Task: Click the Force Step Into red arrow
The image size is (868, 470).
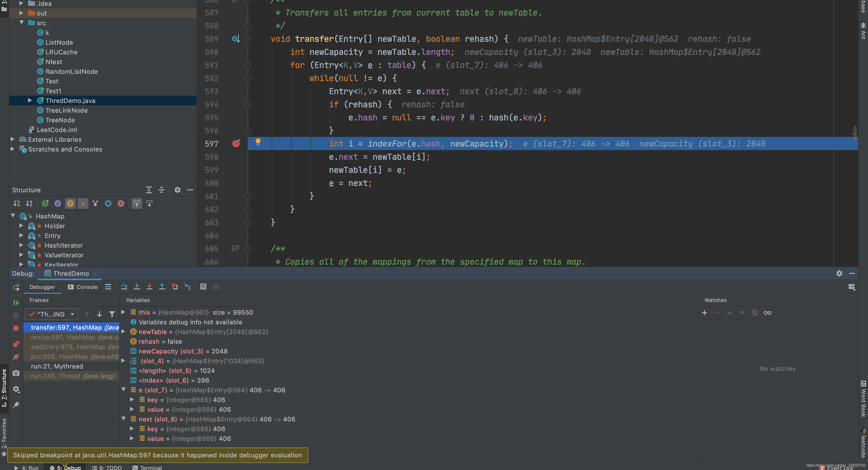Action: [x=149, y=286]
